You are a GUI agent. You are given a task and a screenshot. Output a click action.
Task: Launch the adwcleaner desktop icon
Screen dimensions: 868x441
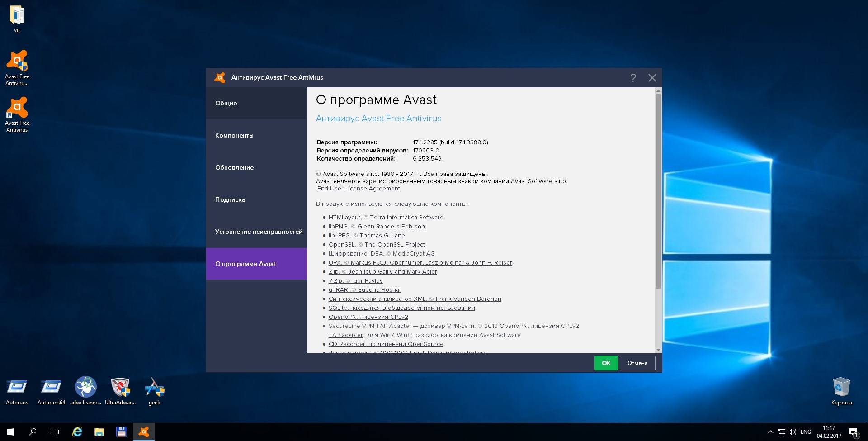85,391
